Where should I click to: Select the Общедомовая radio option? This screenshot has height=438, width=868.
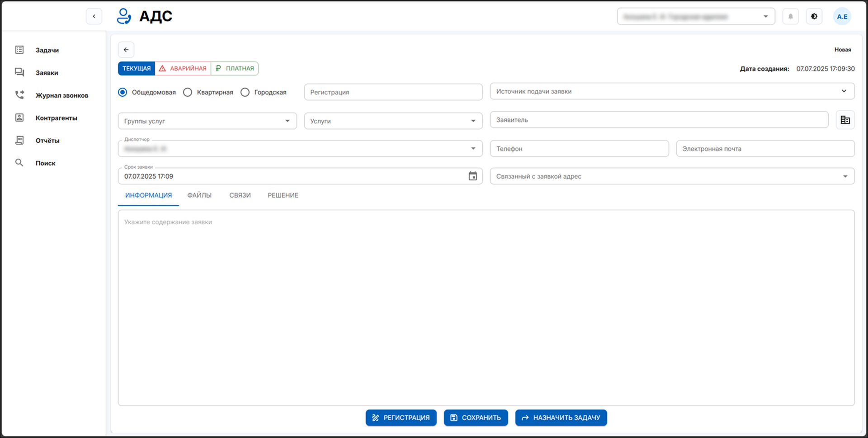123,92
